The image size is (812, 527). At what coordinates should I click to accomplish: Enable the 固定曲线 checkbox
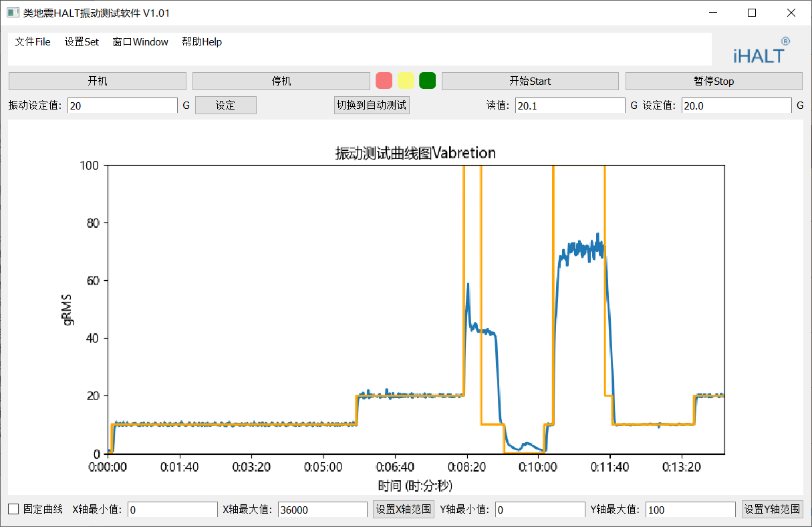click(x=13, y=509)
